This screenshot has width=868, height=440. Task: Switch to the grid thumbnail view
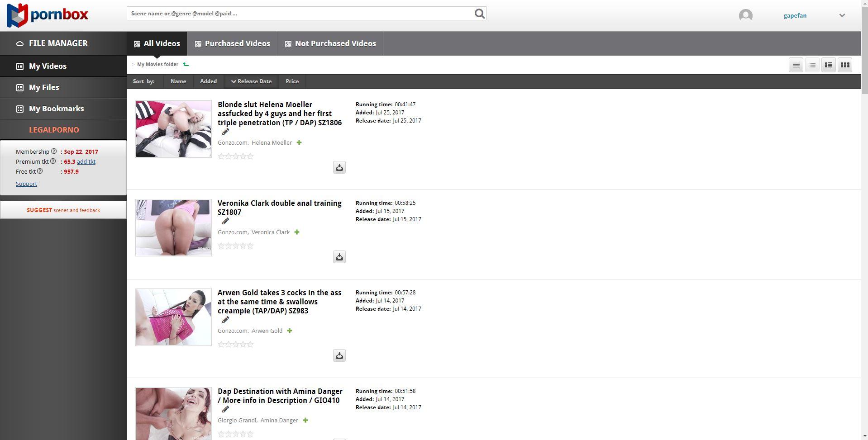[844, 65]
